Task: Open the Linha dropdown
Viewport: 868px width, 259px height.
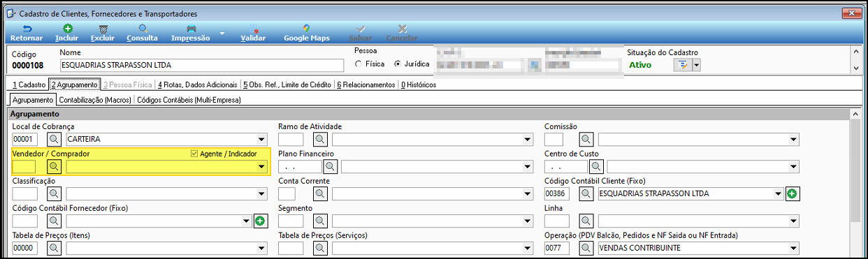Action: click(x=793, y=221)
